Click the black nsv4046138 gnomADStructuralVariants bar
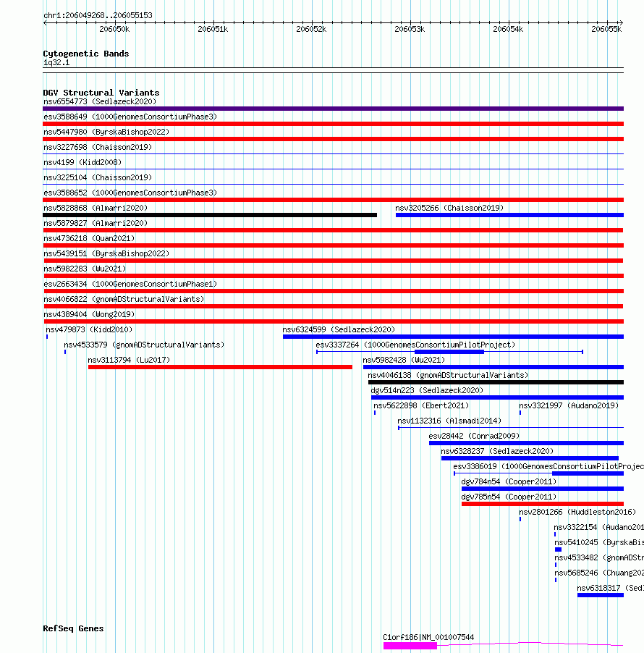The height and width of the screenshot is (653, 644). (x=496, y=382)
